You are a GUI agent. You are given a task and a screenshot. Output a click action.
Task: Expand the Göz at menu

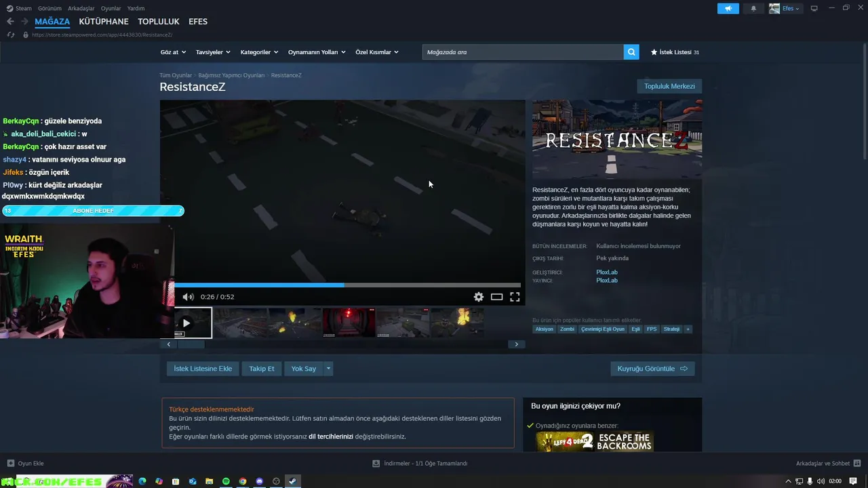[x=172, y=52]
